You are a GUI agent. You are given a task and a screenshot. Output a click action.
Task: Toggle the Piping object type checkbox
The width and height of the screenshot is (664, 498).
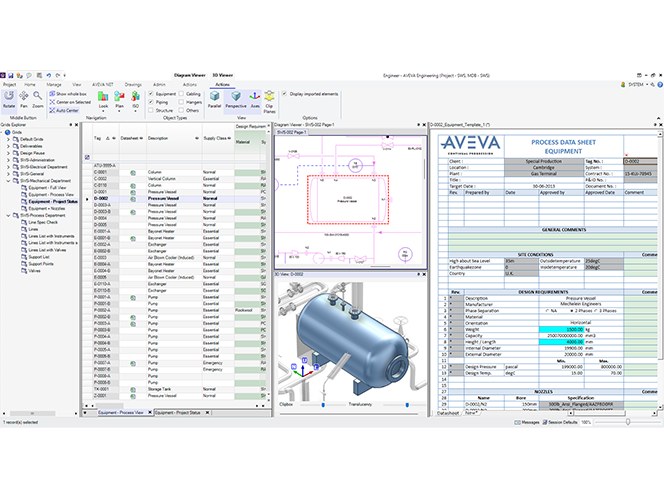click(151, 102)
